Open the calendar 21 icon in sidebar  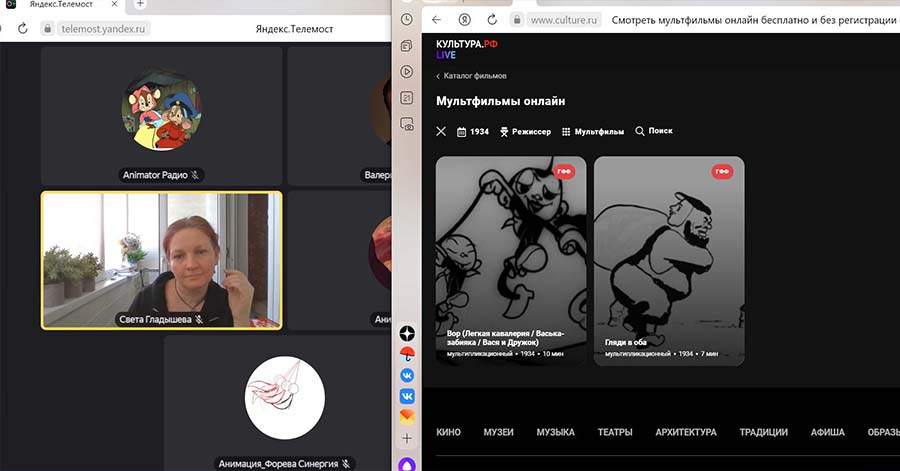click(x=406, y=98)
